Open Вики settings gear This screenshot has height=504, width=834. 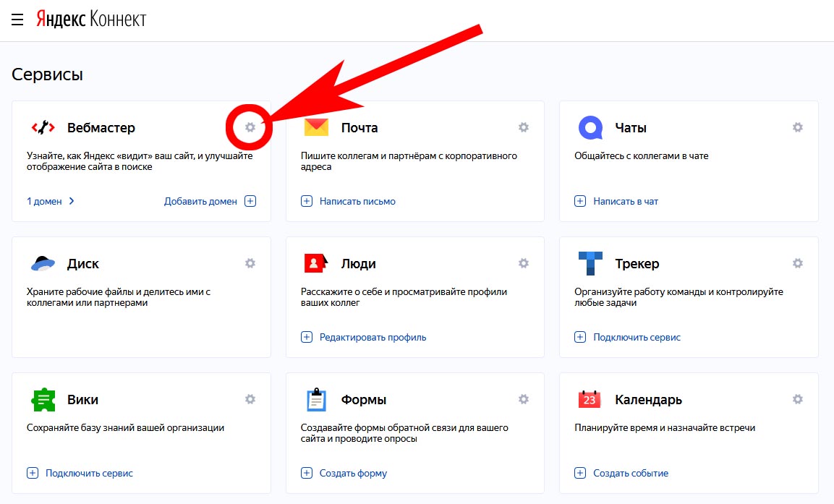click(x=250, y=399)
